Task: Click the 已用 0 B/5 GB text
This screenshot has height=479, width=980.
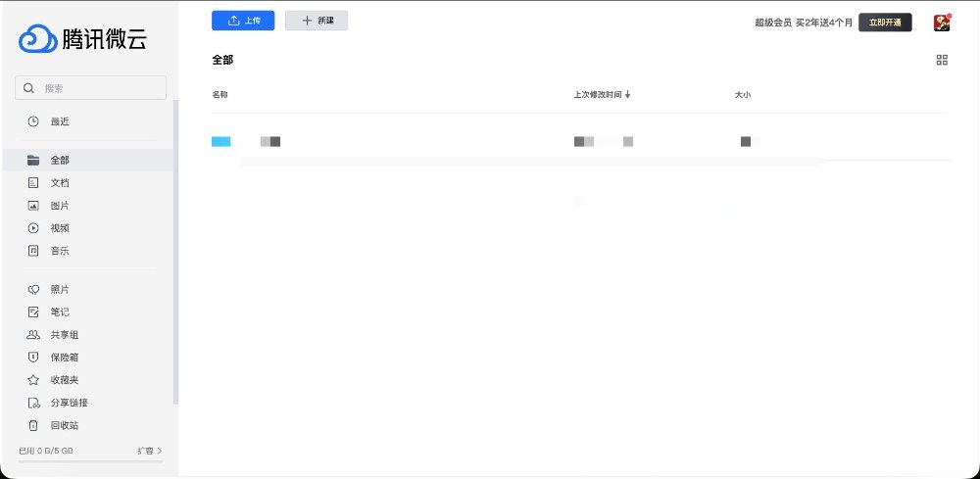Action: tap(46, 451)
